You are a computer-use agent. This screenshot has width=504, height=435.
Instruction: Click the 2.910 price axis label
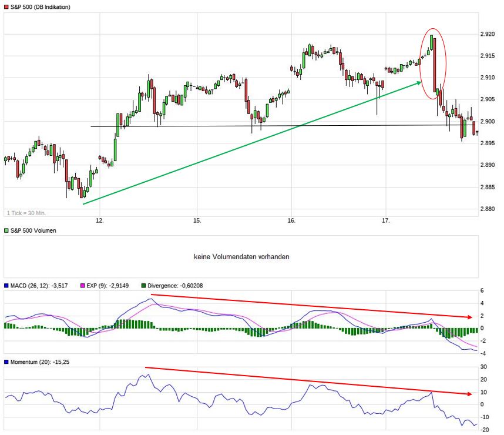[x=488, y=78]
